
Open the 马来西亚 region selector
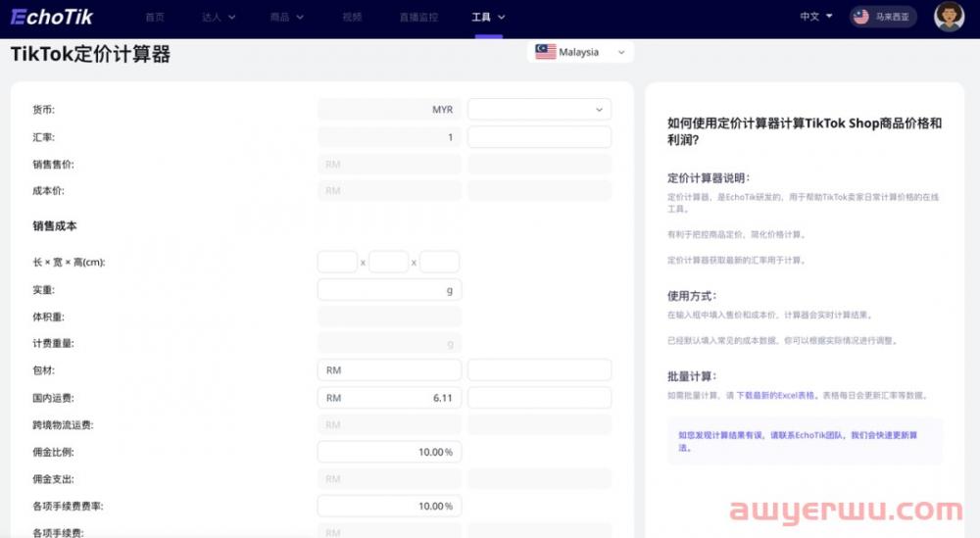pyautogui.click(x=883, y=17)
